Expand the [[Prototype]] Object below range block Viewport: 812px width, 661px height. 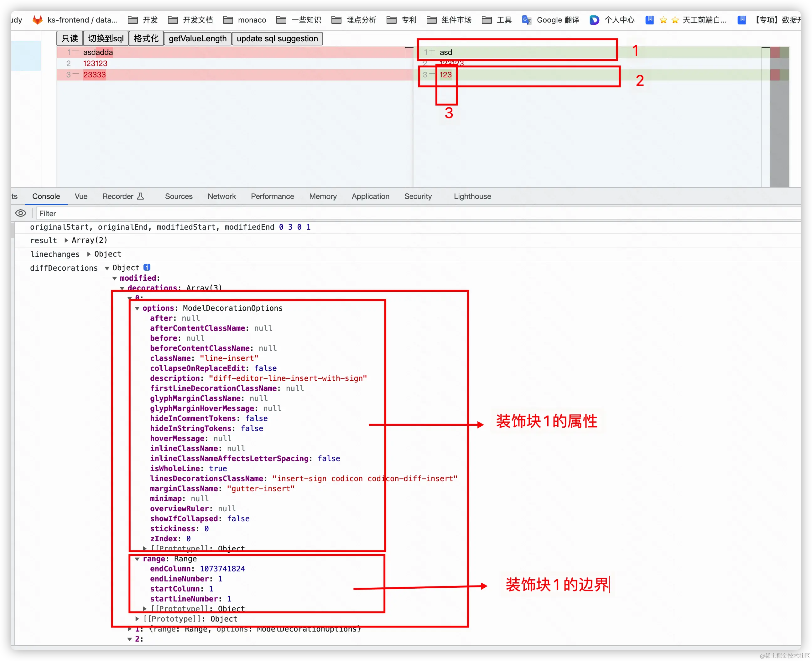137,619
